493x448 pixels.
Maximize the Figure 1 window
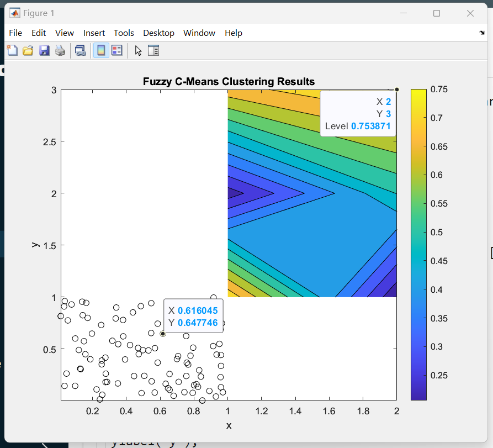click(436, 13)
